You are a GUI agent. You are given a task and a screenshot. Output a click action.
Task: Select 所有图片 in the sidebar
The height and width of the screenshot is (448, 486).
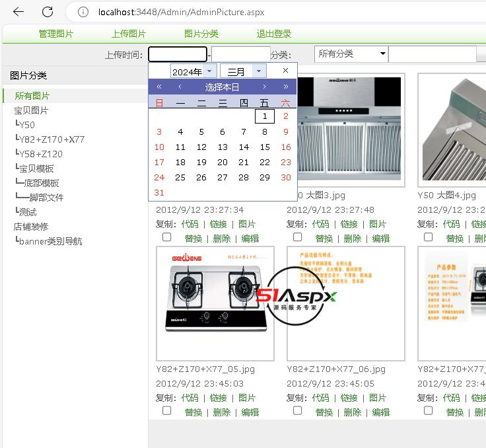coord(32,96)
